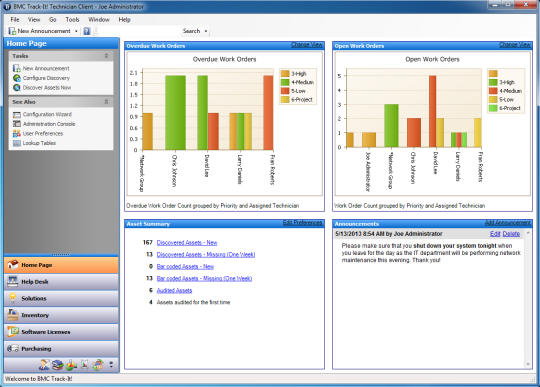Open Discovered Assets - New link
Screen dimensions: 540x387
tap(187, 243)
